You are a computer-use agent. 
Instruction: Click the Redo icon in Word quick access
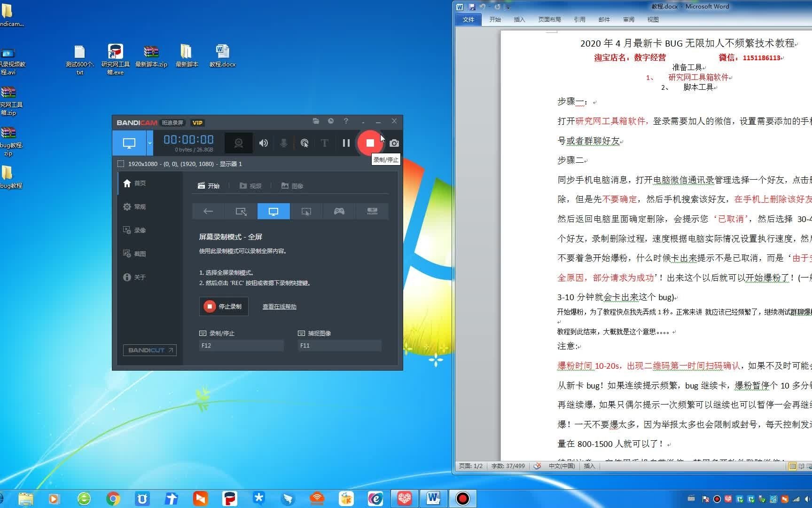[x=498, y=7]
